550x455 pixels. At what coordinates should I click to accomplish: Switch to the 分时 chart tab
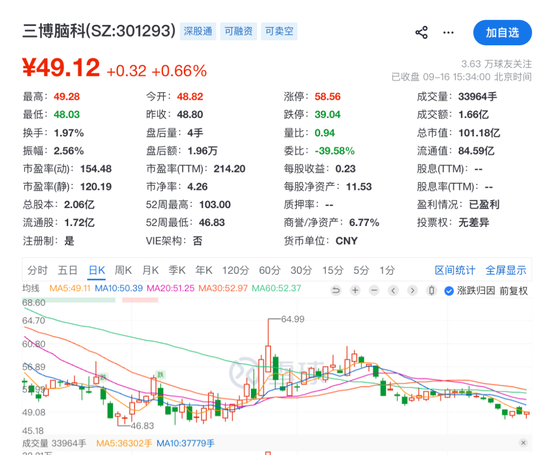(38, 270)
